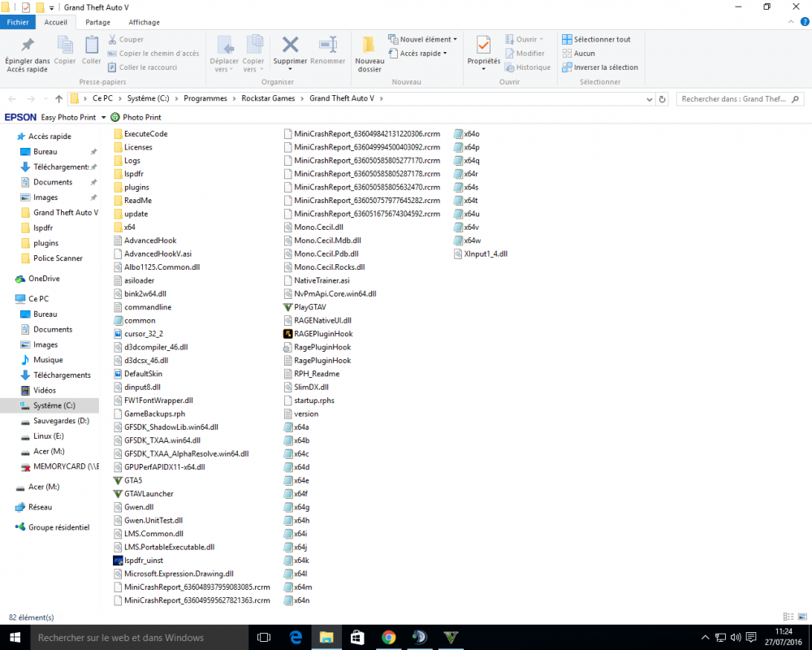Click Rockstar Games in the address path
Viewport: 812px width, 650px height.
tap(268, 98)
